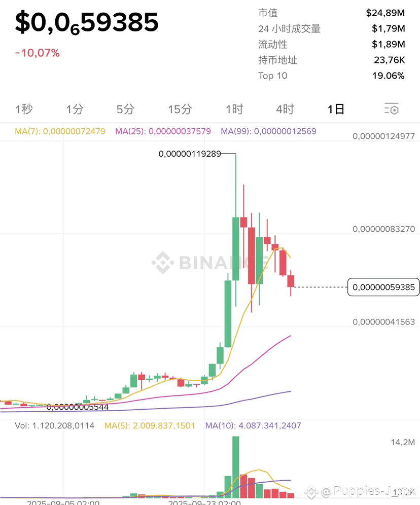Click the volume MA(10) label
The image size is (420, 505).
point(253,425)
